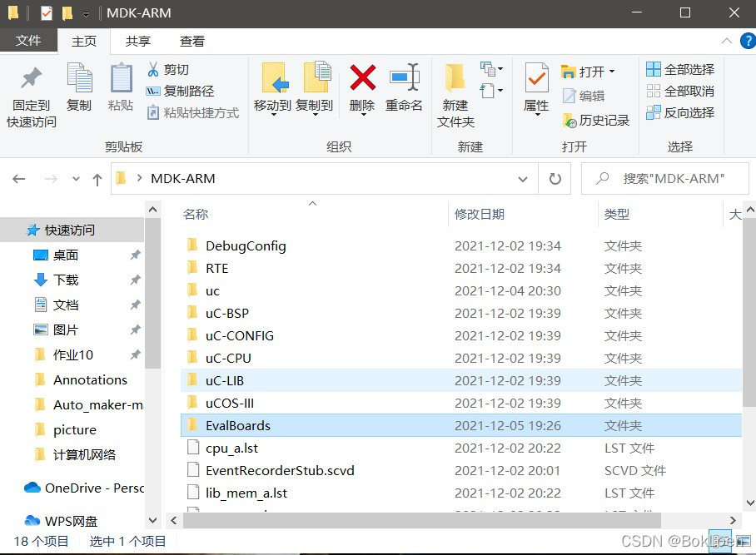Click the 复制 (Copy) icon
756x555 pixels.
[x=79, y=90]
